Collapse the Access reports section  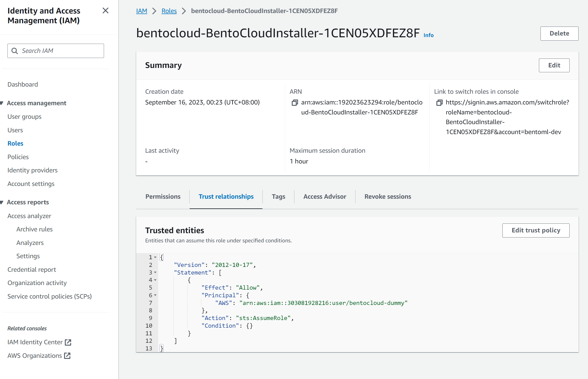tap(2, 203)
